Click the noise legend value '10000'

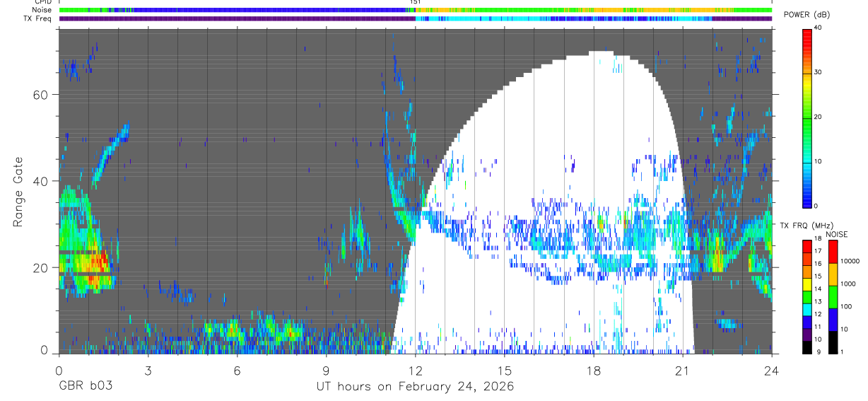tap(849, 261)
